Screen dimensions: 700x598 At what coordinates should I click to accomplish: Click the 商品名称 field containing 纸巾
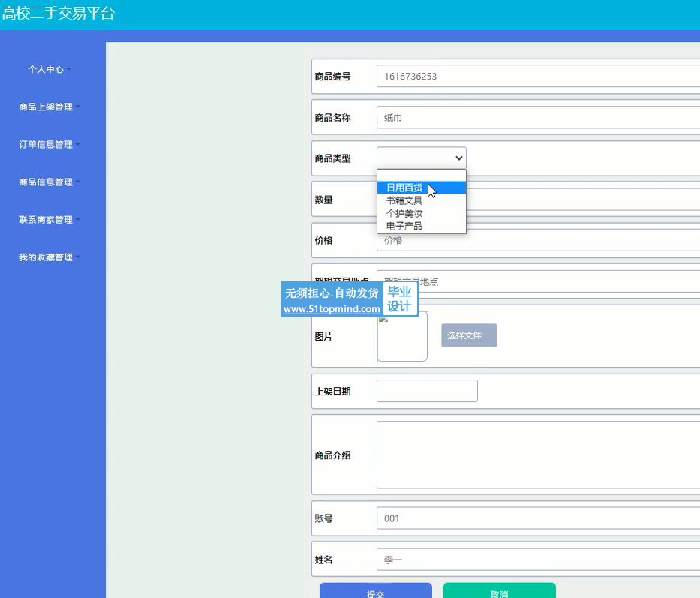pos(538,118)
